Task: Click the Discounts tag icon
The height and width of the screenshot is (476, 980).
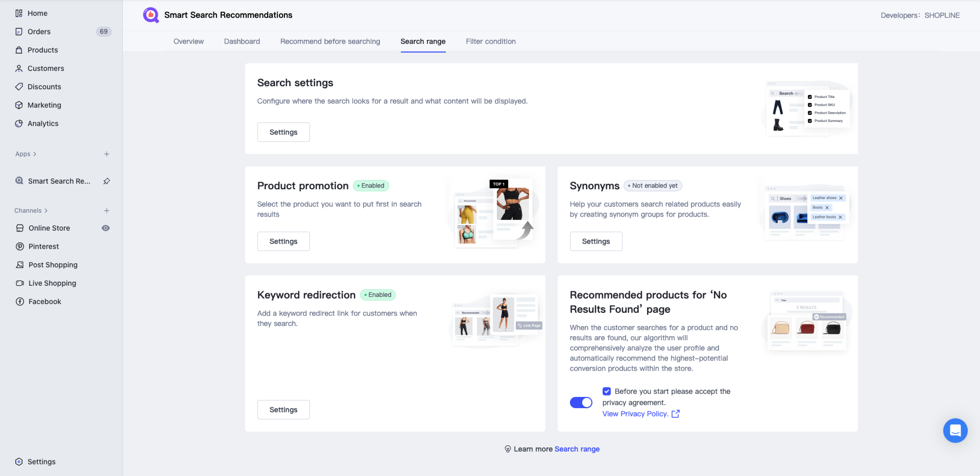Action: (19, 87)
